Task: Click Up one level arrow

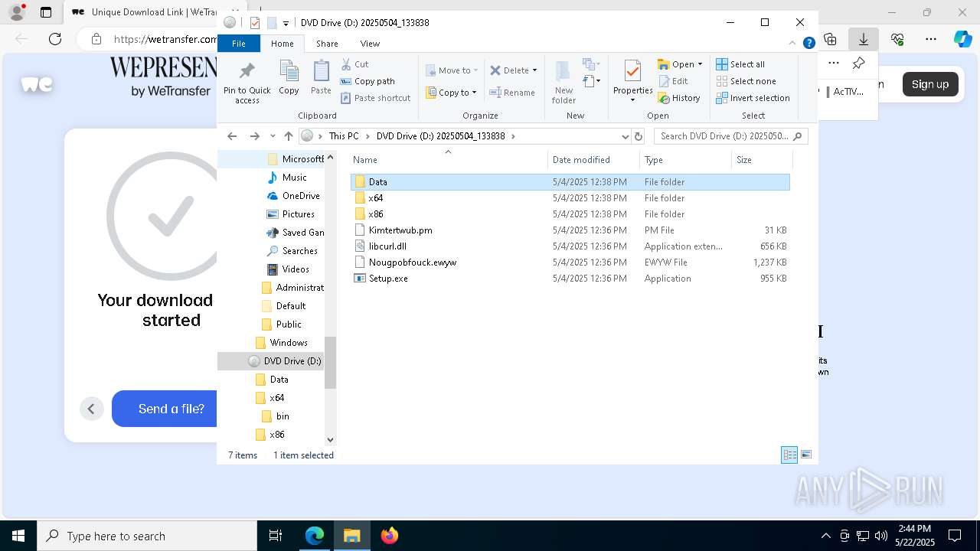Action: 288,136
